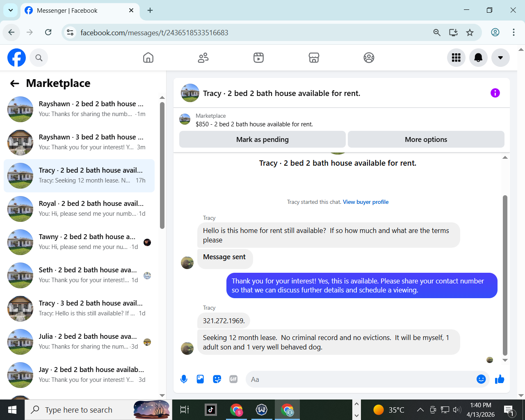Open the Chrome profile icon
525x420 pixels.
(x=495, y=32)
